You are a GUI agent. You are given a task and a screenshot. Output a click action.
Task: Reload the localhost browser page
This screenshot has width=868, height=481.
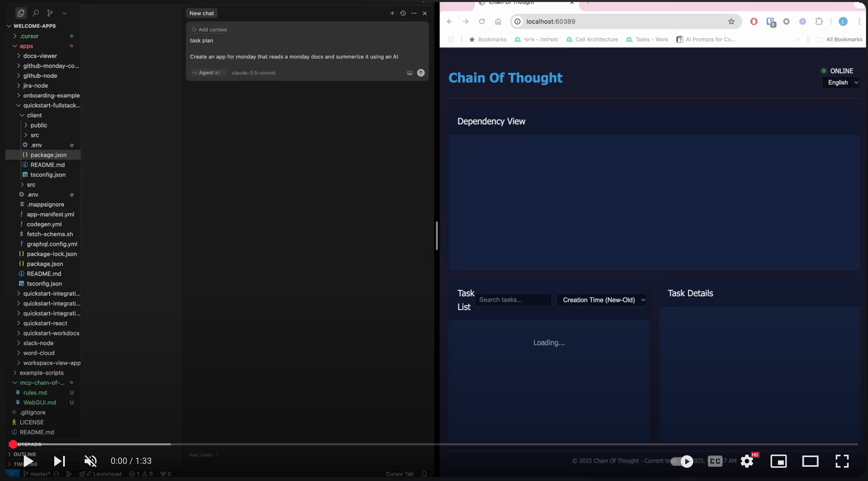pos(482,22)
